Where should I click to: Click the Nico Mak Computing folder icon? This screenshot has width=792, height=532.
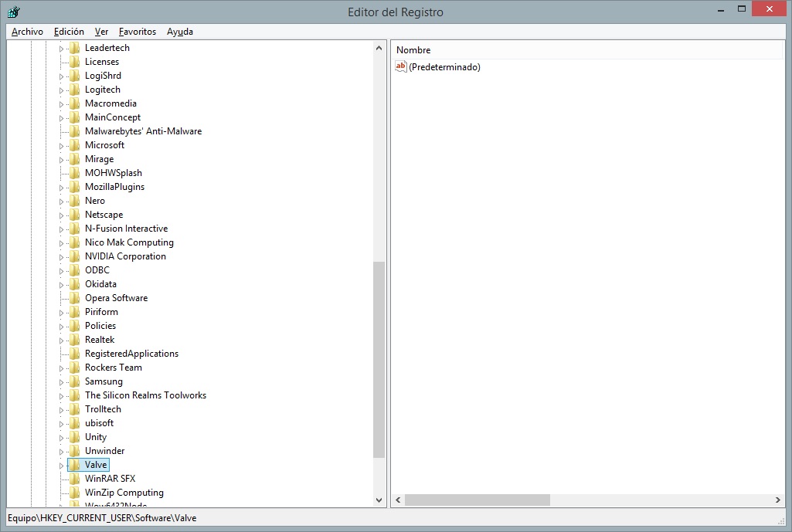[75, 242]
